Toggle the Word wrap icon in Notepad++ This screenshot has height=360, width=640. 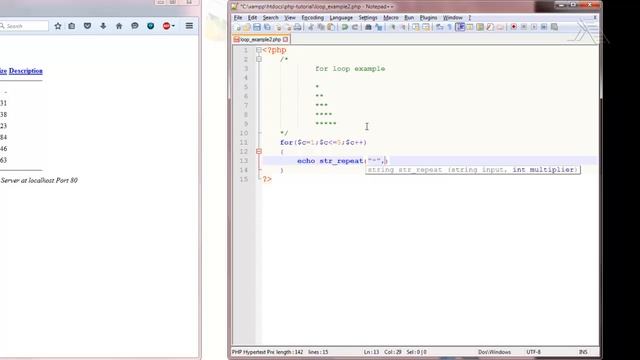[x=439, y=27]
